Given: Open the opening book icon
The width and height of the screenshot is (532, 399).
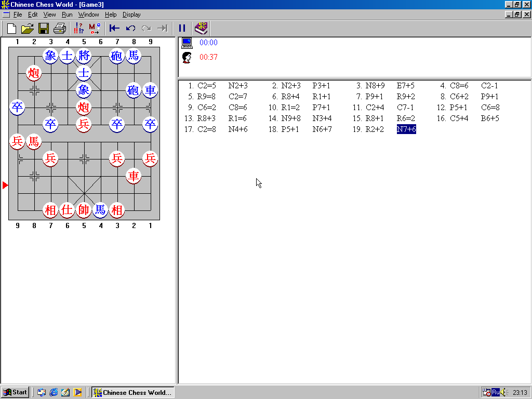Looking at the screenshot, I should (201, 28).
